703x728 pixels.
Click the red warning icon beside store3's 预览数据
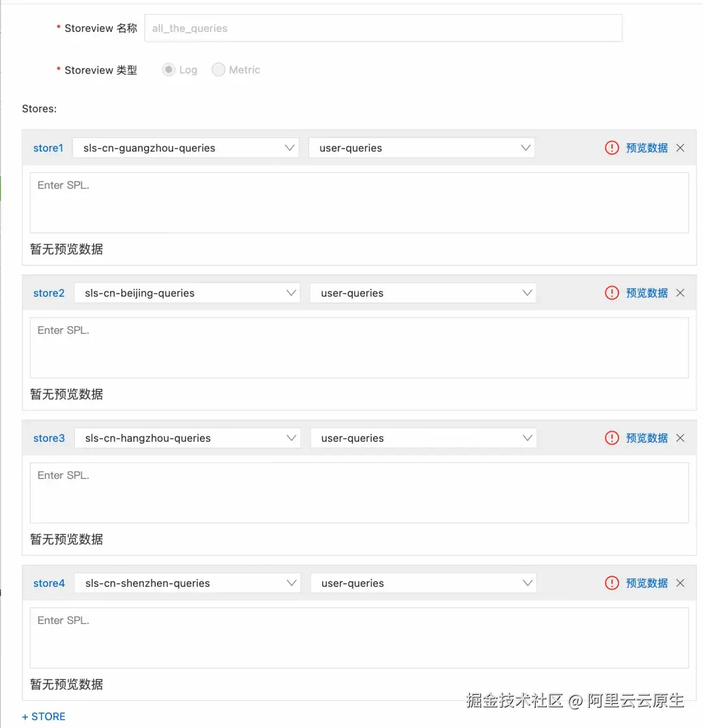(x=611, y=438)
